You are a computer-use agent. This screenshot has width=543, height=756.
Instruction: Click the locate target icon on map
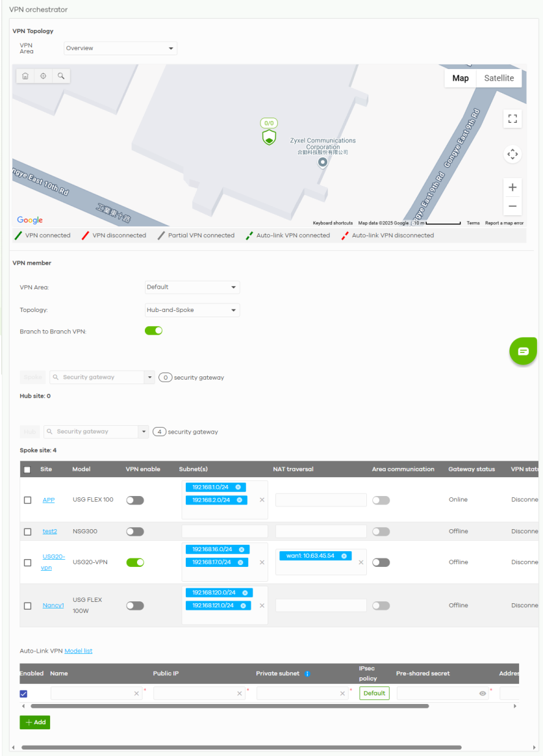[43, 76]
